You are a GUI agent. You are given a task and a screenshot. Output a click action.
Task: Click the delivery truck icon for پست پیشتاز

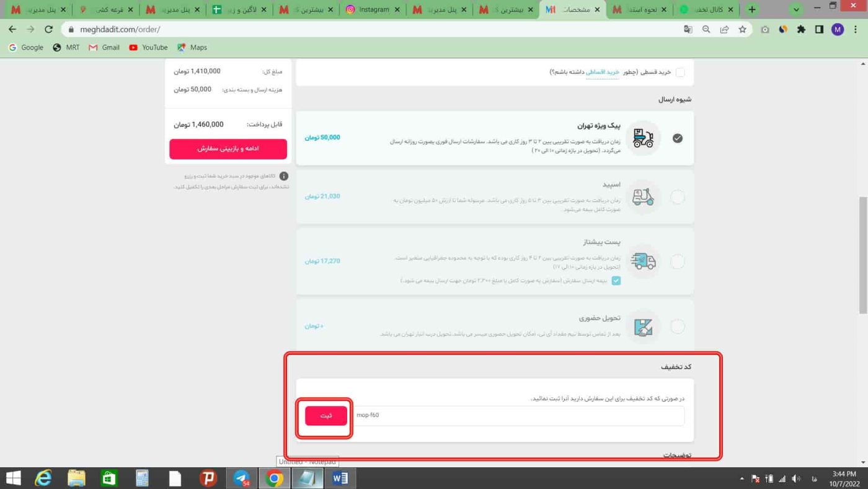pos(642,261)
